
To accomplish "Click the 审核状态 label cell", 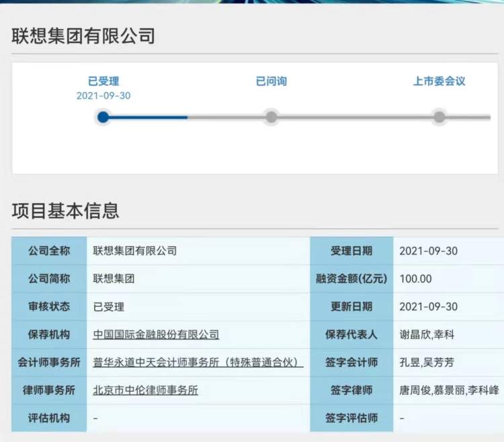I will click(49, 307).
